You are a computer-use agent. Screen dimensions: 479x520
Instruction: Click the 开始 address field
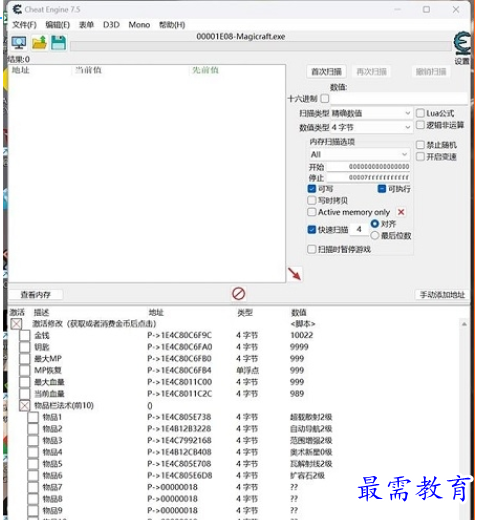click(368, 166)
